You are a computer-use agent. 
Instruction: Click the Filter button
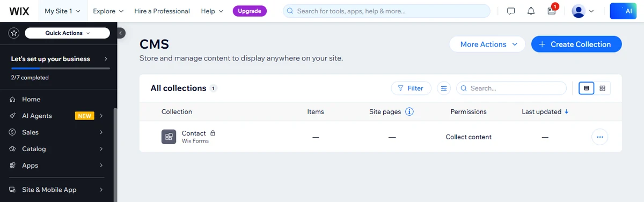(411, 88)
